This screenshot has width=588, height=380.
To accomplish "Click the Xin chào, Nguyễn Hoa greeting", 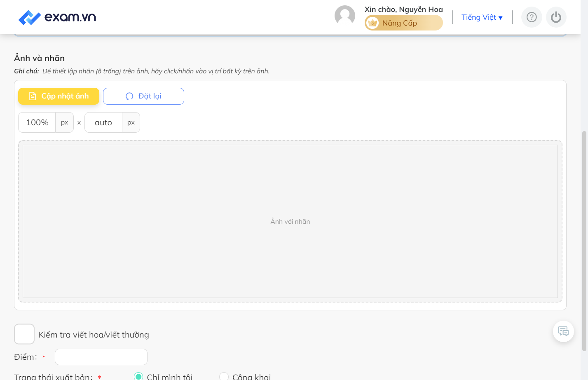I will (403, 9).
